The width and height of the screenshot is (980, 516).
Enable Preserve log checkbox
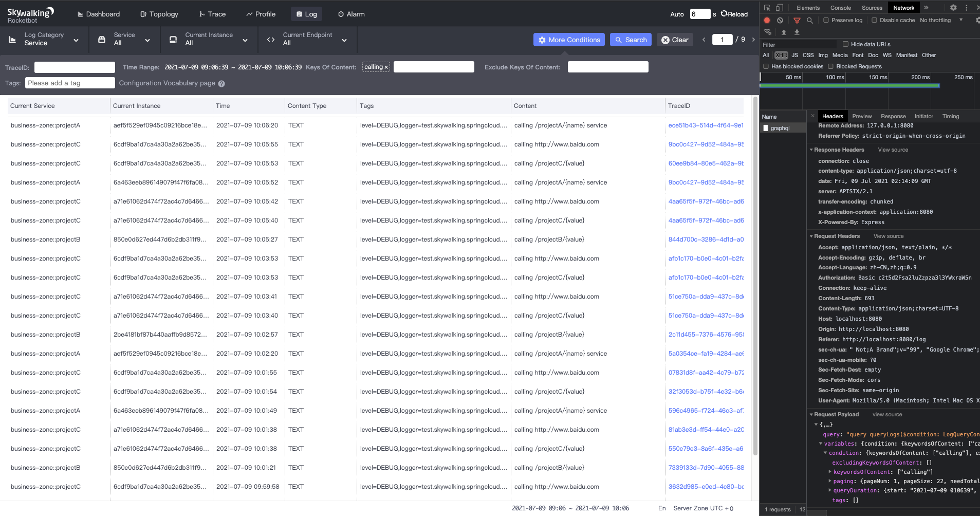point(826,21)
